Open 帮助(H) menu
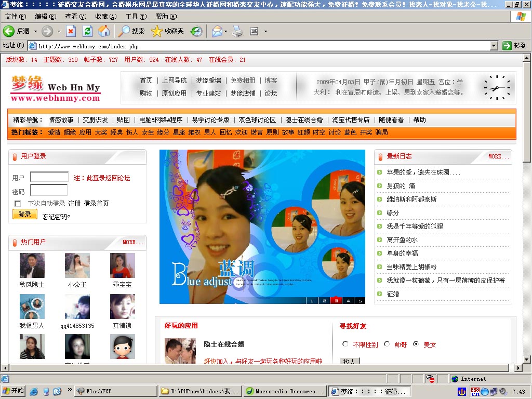The image size is (532, 399). click(166, 16)
